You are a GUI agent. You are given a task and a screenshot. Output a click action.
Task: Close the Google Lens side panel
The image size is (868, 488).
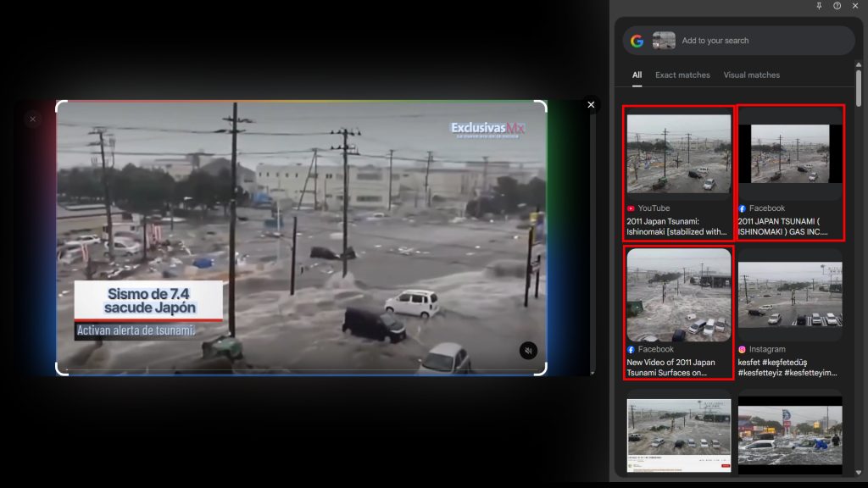(x=855, y=6)
